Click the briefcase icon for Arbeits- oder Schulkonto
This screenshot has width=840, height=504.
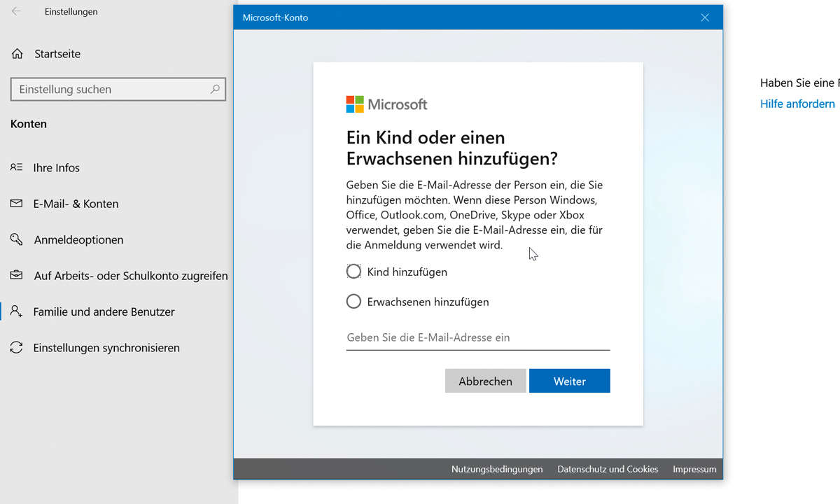click(x=16, y=276)
